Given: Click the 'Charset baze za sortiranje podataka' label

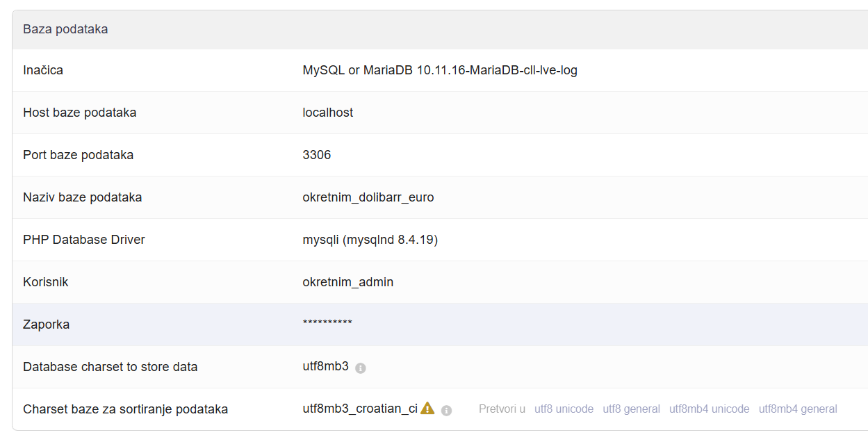Looking at the screenshot, I should 125,409.
